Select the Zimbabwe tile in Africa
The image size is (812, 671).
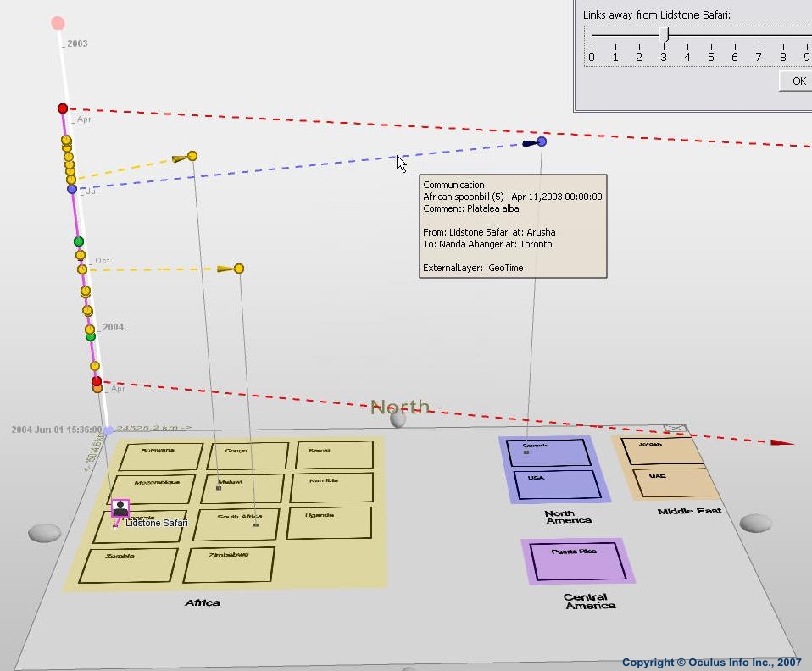point(228,564)
